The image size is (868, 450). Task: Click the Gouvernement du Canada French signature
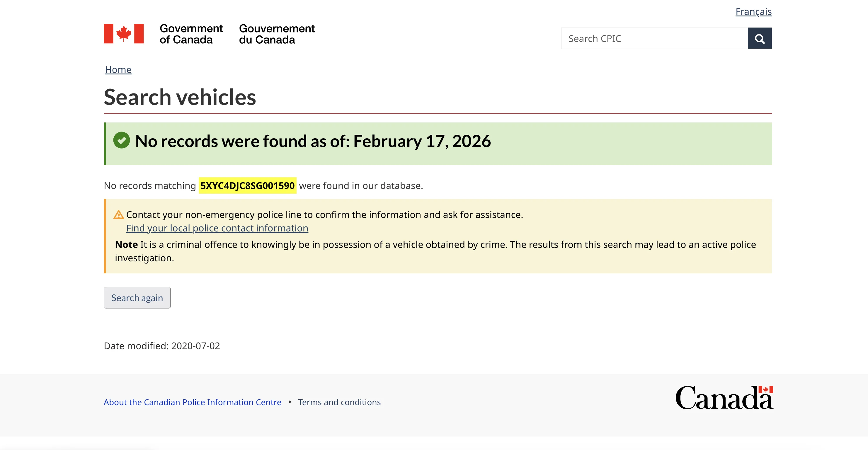276,34
